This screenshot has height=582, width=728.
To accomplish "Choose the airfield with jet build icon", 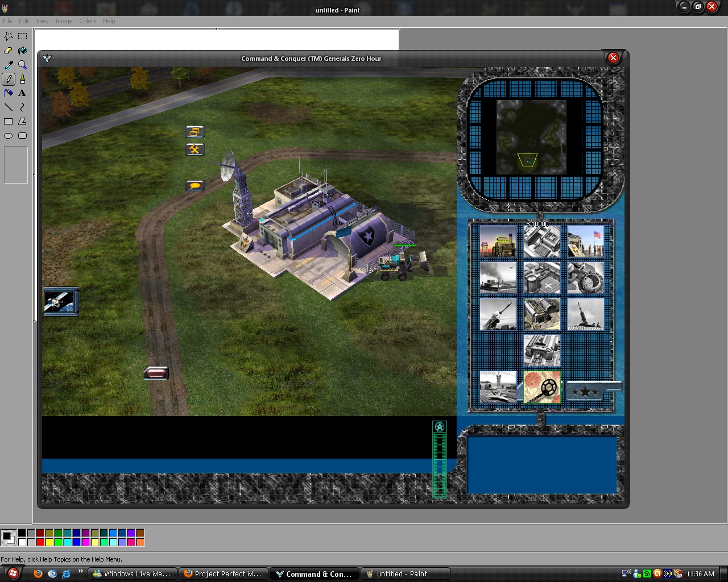I will 498,387.
